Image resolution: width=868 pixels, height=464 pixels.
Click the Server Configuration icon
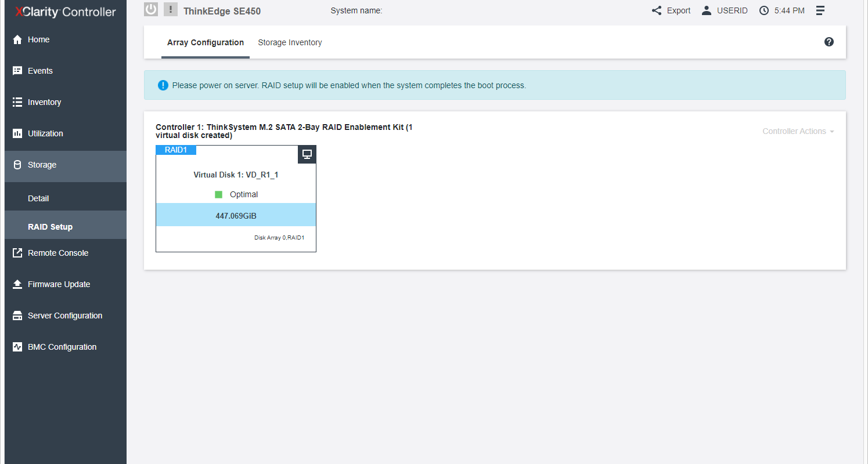[x=17, y=316]
